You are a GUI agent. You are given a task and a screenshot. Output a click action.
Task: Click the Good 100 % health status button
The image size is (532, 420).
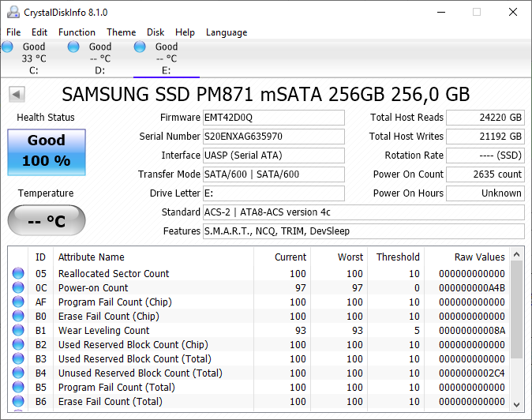47,152
